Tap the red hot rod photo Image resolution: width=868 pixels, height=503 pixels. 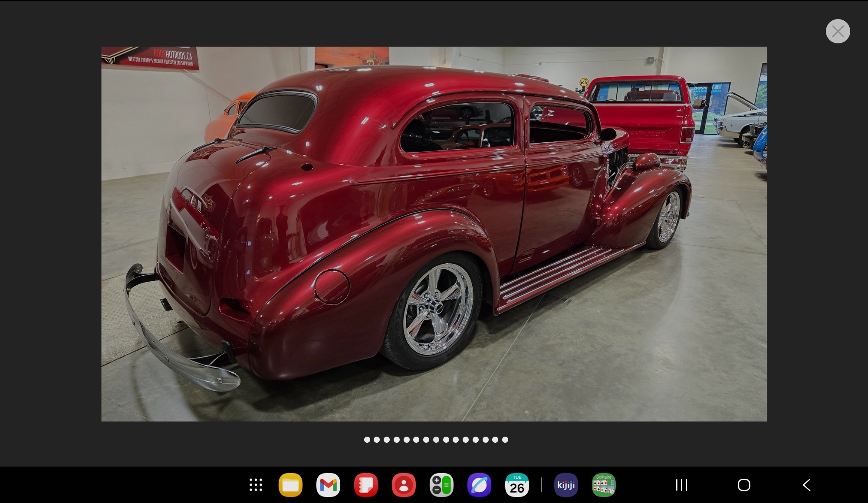point(434,234)
